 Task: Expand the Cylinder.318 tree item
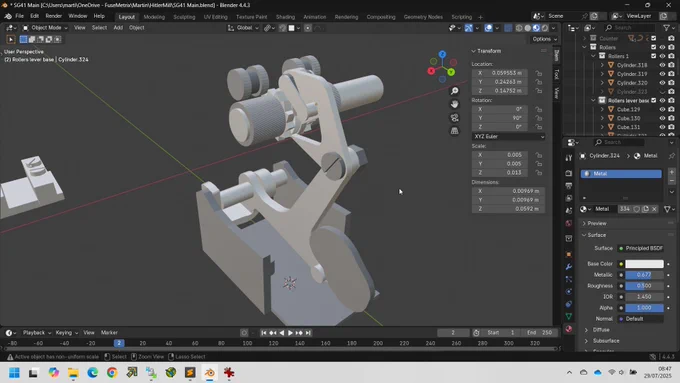[602, 65]
